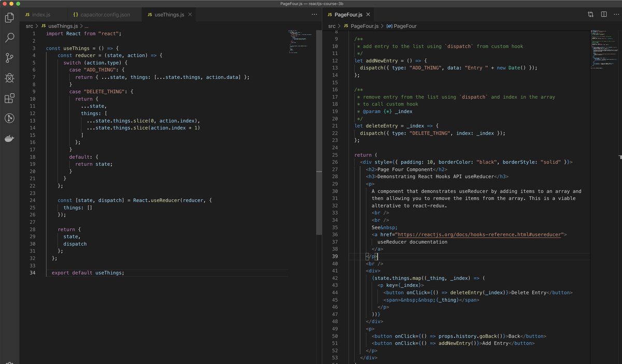Click the JS icon on index.js tab

[x=27, y=15]
